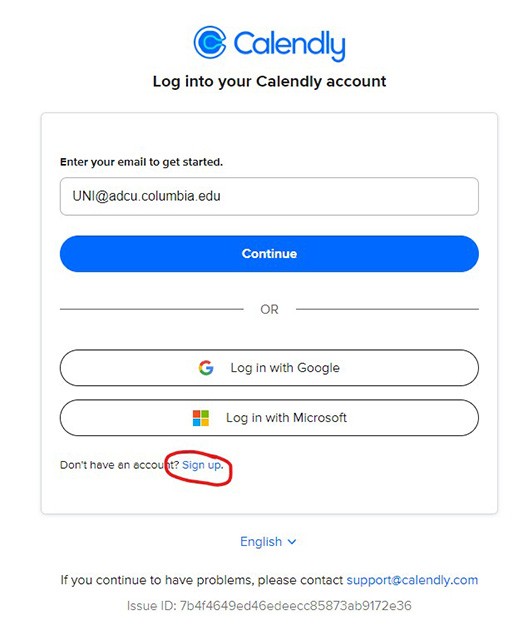
Task: Click the 'If you continue to have problems' text
Action: [202, 580]
